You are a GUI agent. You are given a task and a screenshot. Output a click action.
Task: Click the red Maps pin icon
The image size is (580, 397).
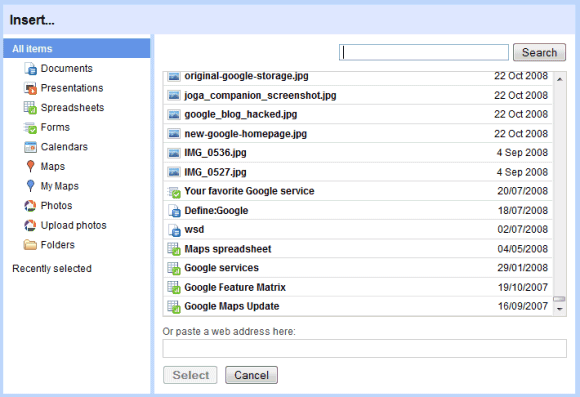30,166
